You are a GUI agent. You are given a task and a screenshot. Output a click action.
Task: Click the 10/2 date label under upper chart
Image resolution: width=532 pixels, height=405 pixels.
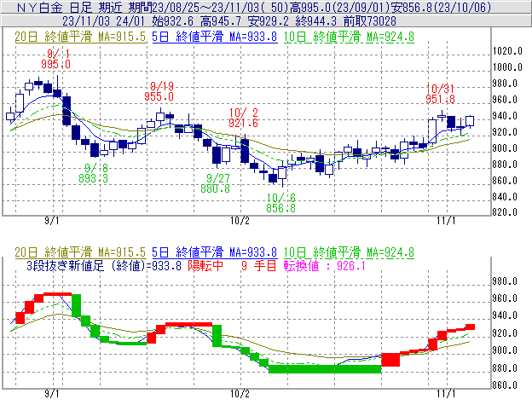point(240,221)
